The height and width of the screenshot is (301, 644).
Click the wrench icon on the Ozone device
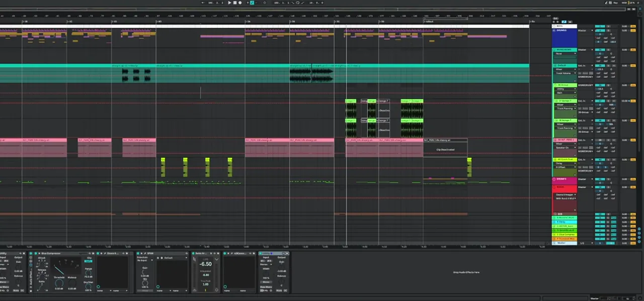tap(105, 253)
